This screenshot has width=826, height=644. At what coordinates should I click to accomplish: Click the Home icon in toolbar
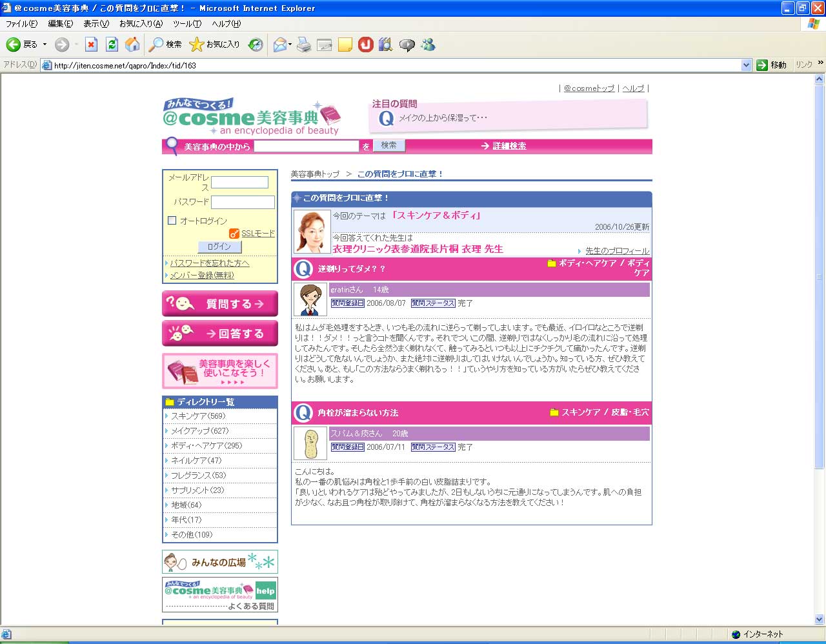coord(132,45)
